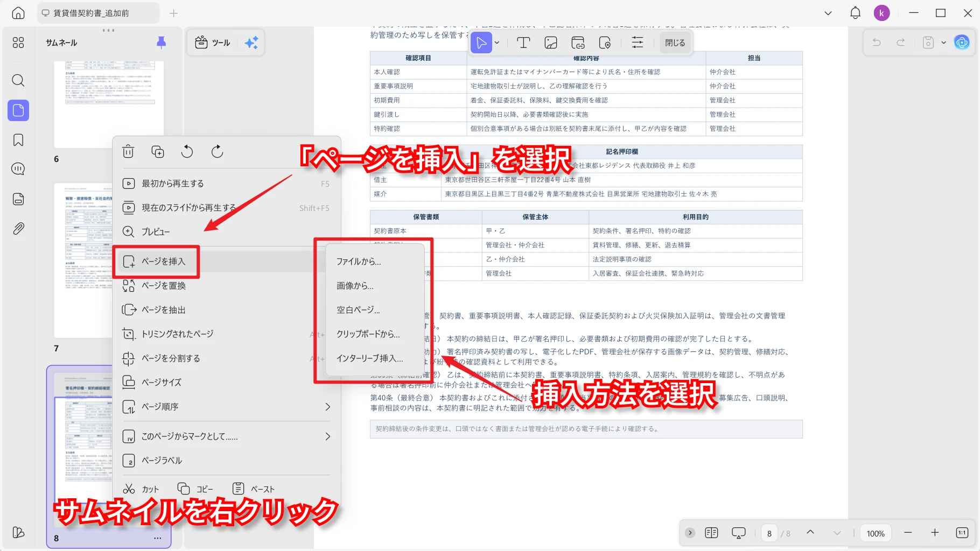The width and height of the screenshot is (980, 551).
Task: Choose ファイルから... in the insert submenu
Action: pyautogui.click(x=375, y=262)
